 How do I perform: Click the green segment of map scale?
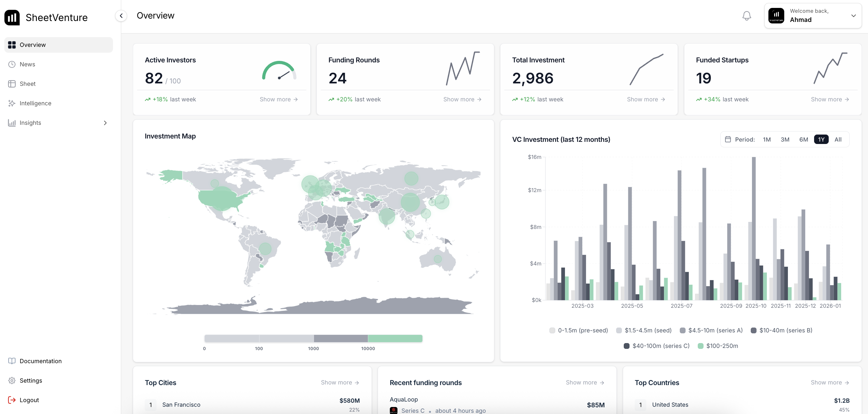[x=395, y=339]
